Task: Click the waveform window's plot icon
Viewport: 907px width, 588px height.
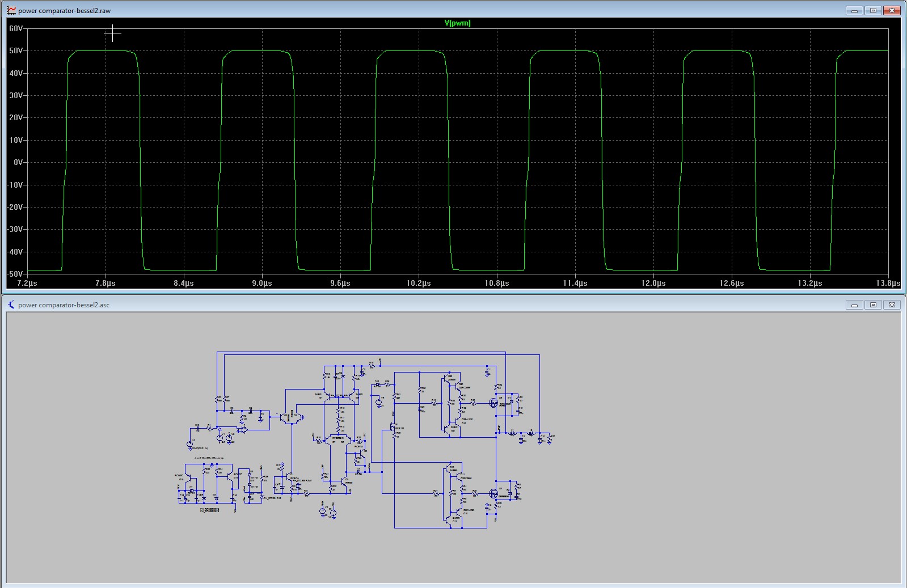Action: [x=11, y=10]
